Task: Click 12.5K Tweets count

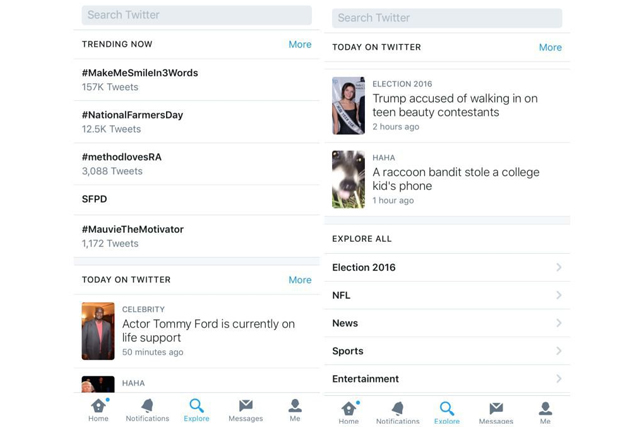Action: pos(111,129)
